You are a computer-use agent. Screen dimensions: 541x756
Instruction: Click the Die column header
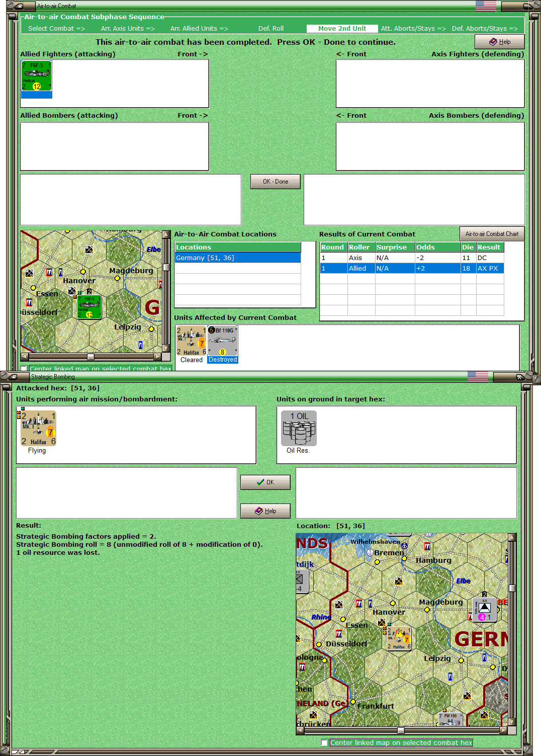pos(469,247)
